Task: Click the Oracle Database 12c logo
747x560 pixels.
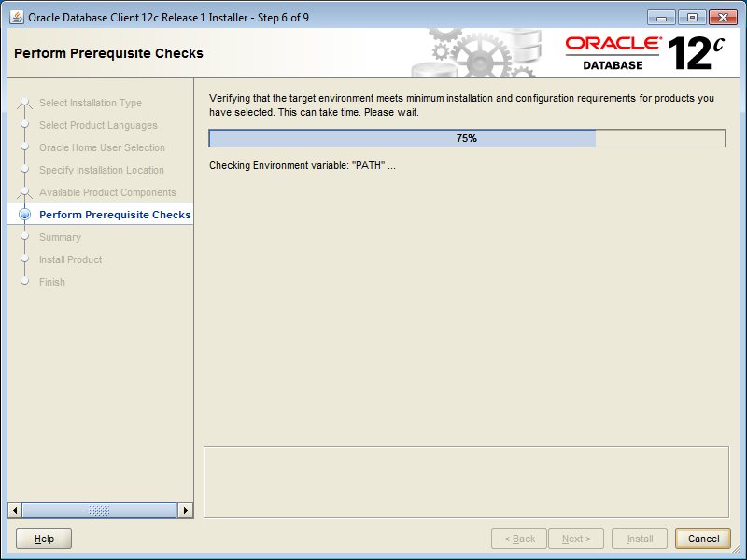Action: [644, 53]
